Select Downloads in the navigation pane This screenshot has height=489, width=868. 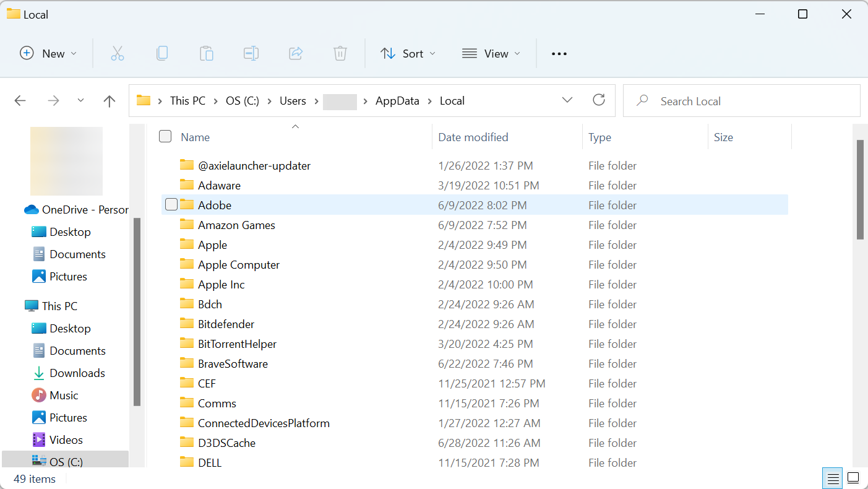(77, 373)
